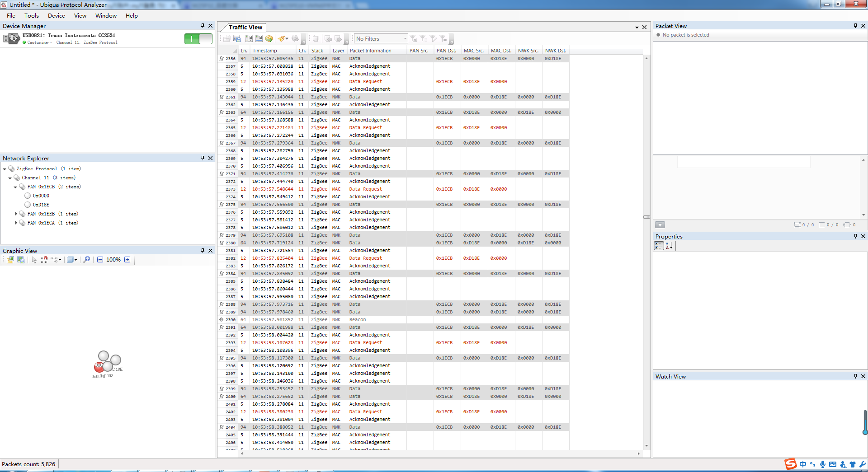This screenshot has width=868, height=472.
Task: Select the 0xD18E node in Network Explorer
Action: (41, 205)
